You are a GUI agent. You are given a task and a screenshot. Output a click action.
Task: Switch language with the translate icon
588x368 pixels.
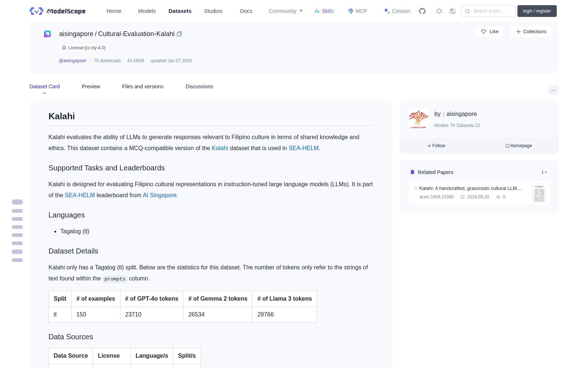pos(453,11)
